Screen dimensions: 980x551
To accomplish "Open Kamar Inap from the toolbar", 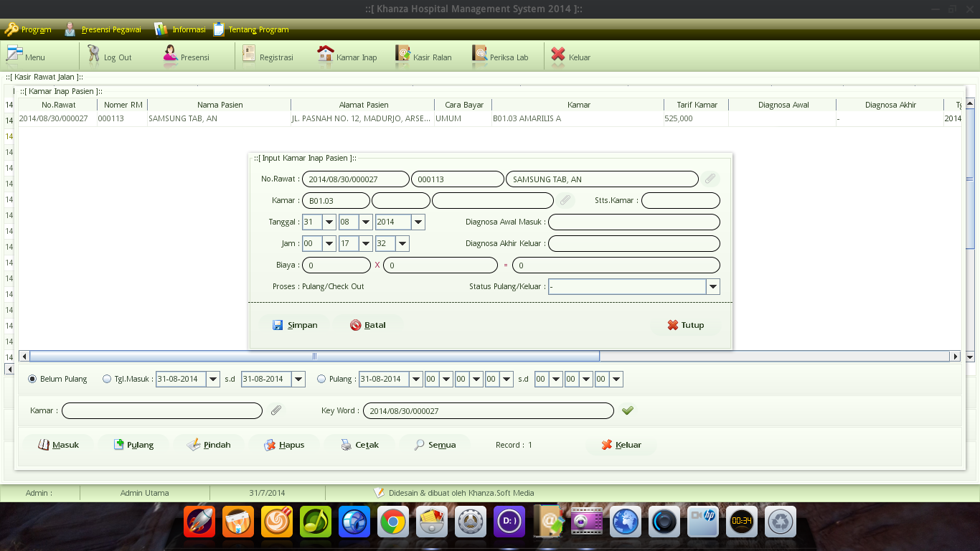I will (347, 55).
